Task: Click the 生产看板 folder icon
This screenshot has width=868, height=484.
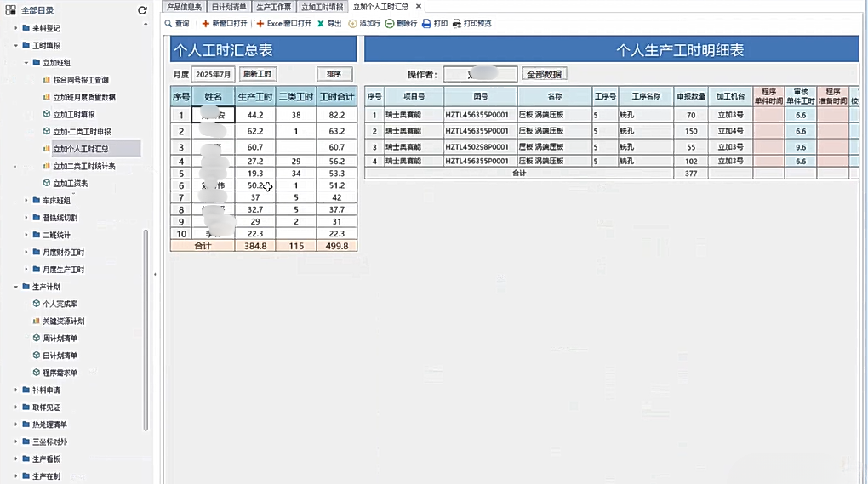Action: coord(26,458)
